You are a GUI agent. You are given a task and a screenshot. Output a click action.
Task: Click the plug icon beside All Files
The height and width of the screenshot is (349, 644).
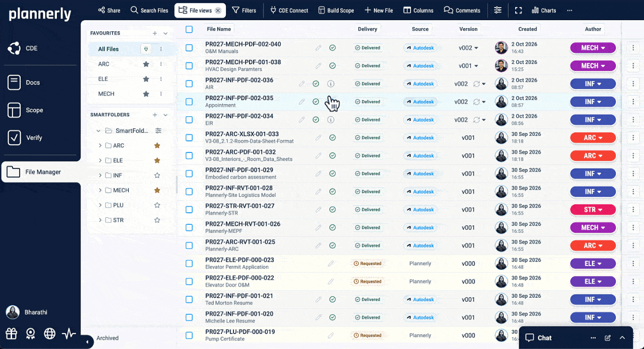pyautogui.click(x=146, y=49)
